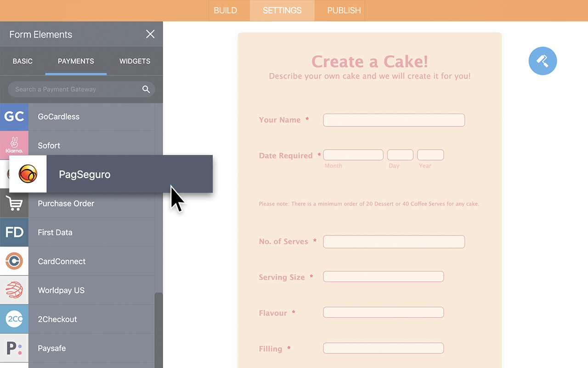Open the Form Designer paint roller tool
This screenshot has width=588, height=368.
pyautogui.click(x=543, y=61)
